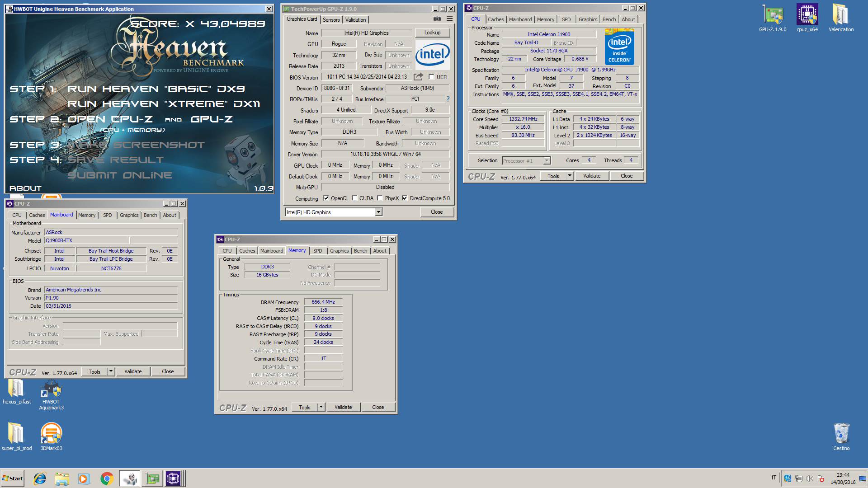
Task: Switch to GPU-Z taskbar button
Action: [x=152, y=479]
